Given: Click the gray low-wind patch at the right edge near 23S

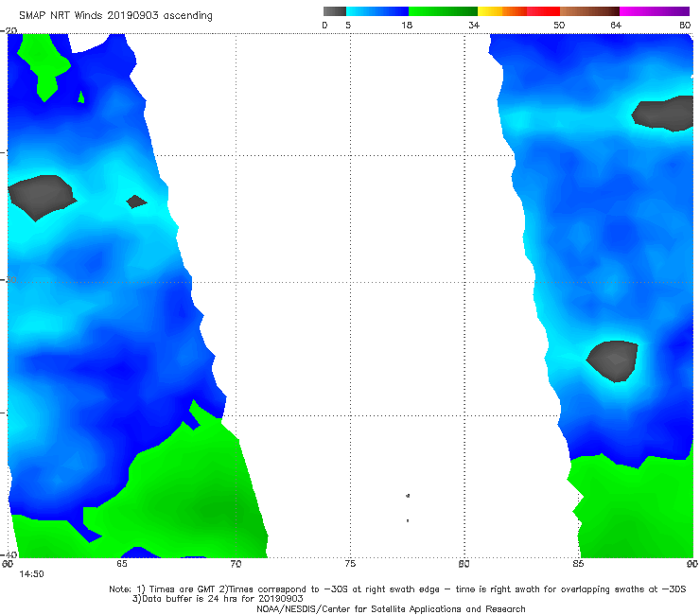Looking at the screenshot, I should (664, 114).
